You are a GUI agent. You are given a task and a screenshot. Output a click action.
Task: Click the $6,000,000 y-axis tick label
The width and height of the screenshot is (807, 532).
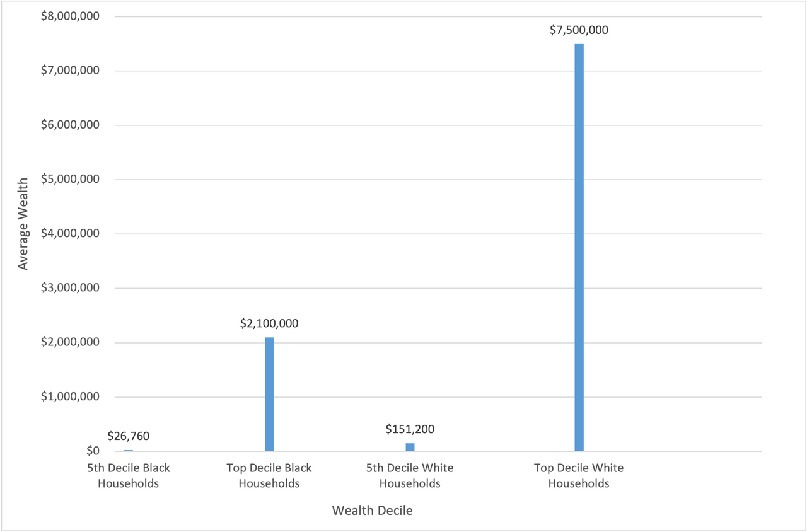pos(70,125)
